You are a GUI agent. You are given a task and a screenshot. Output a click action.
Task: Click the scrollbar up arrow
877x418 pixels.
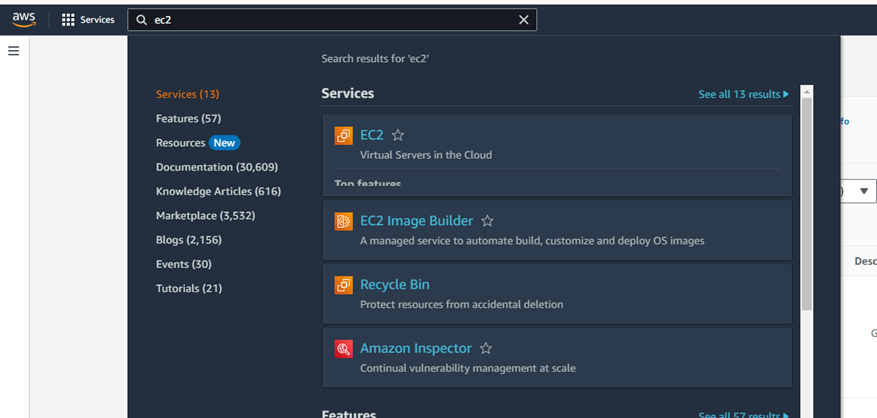pos(807,92)
